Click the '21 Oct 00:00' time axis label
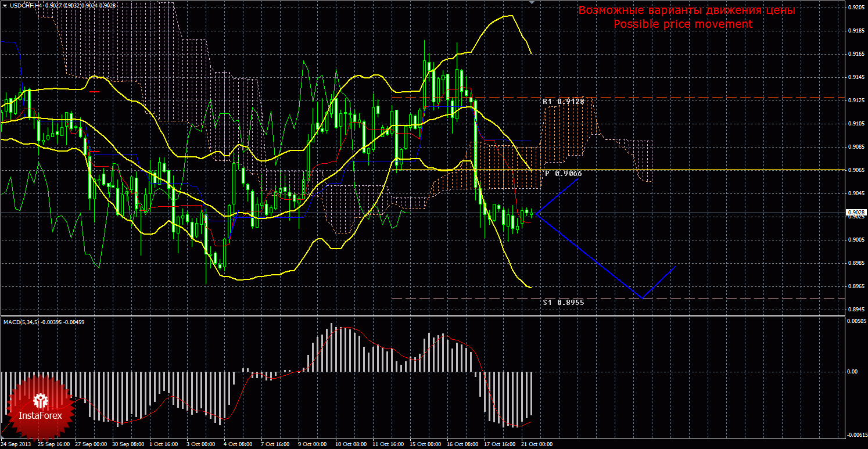This screenshot has height=449, width=868. tap(538, 444)
